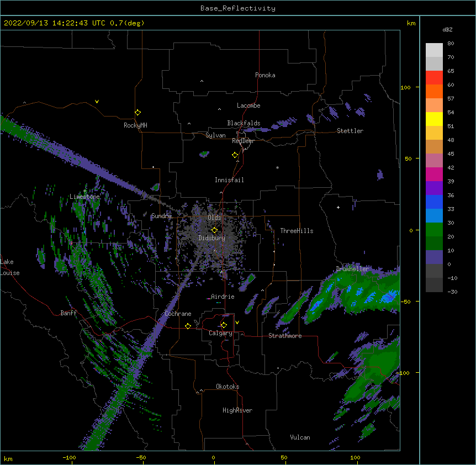Click the -100 tick on horizontal km axis

(69, 457)
